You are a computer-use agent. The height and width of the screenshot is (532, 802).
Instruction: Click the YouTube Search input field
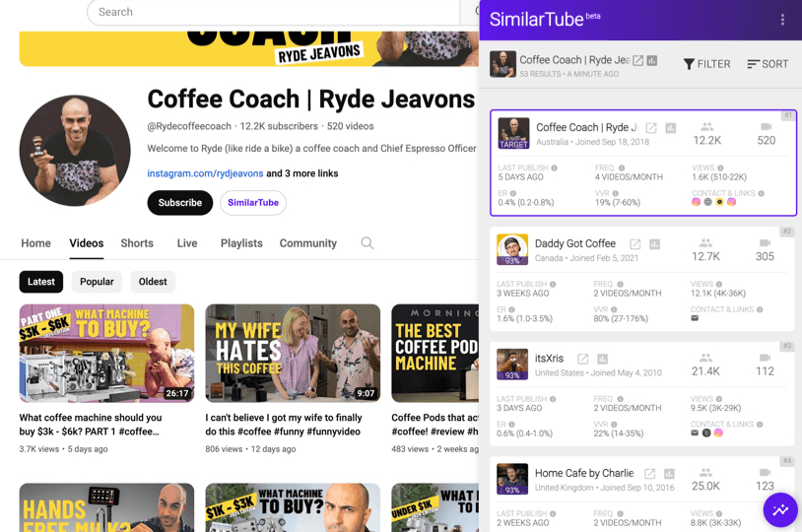274,12
